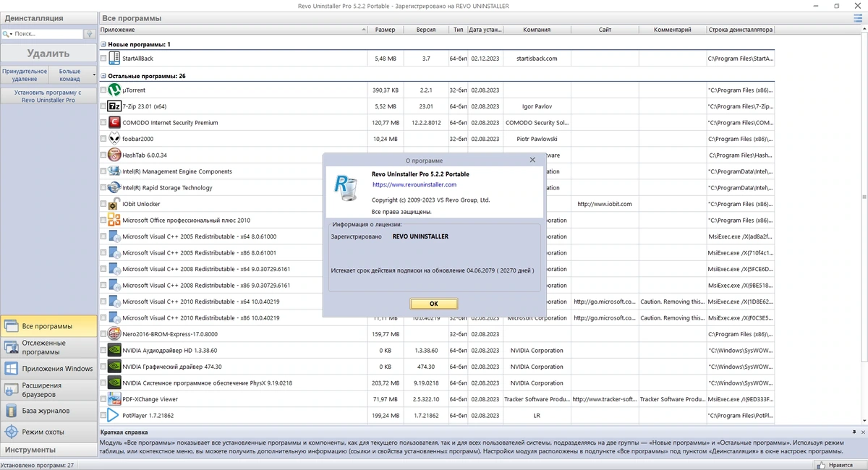Sort by the Компания column header

tap(537, 30)
